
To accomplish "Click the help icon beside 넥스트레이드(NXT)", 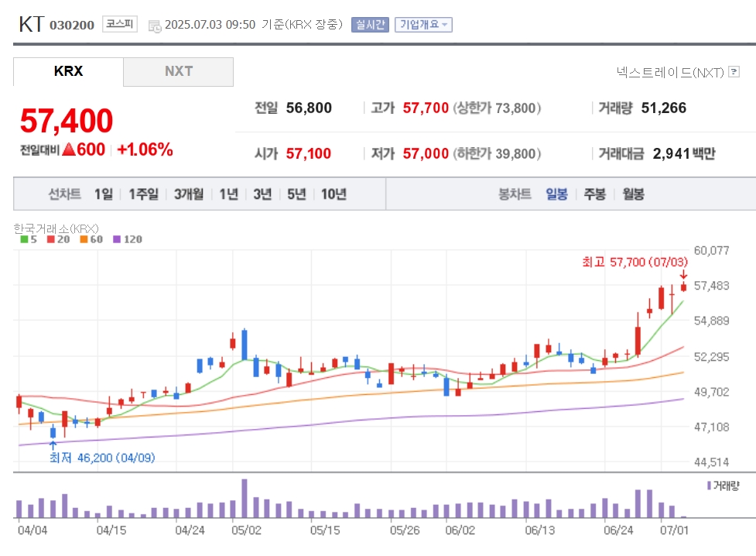I will point(734,72).
